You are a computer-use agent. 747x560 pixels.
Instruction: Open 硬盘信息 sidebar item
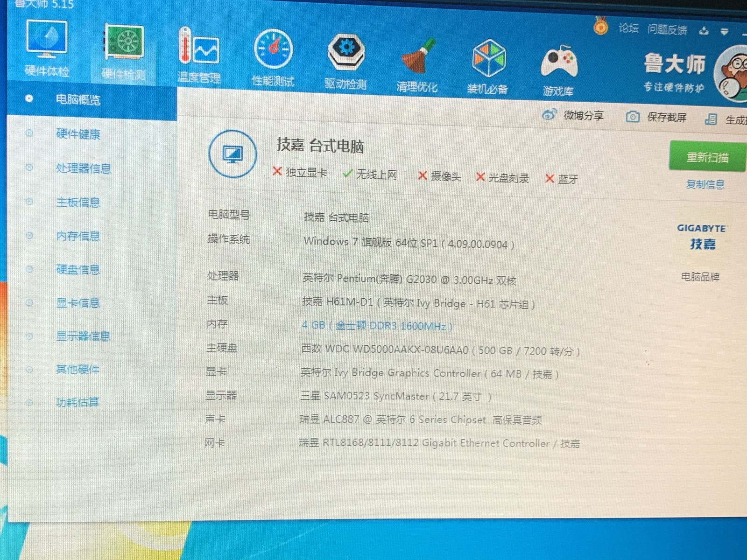78,270
